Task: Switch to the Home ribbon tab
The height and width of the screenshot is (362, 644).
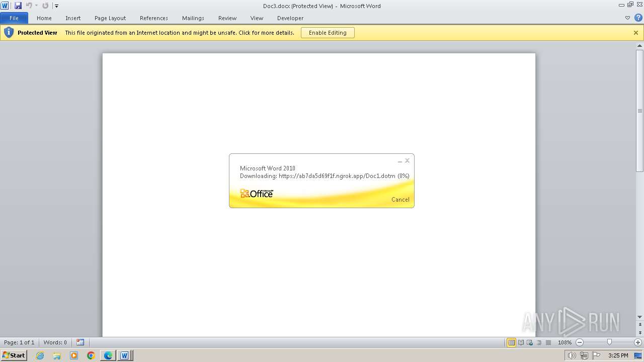Action: pyautogui.click(x=44, y=18)
